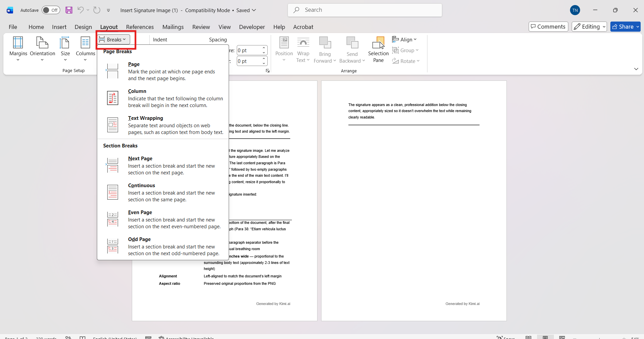Go to the Design tab
Viewport: 644px width, 339px height.
coord(83,27)
